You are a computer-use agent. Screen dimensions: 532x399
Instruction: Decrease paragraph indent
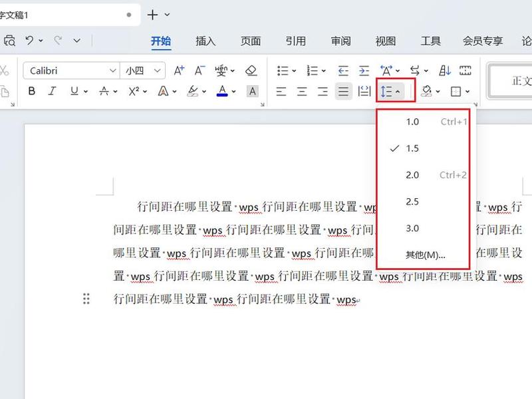[x=343, y=70]
